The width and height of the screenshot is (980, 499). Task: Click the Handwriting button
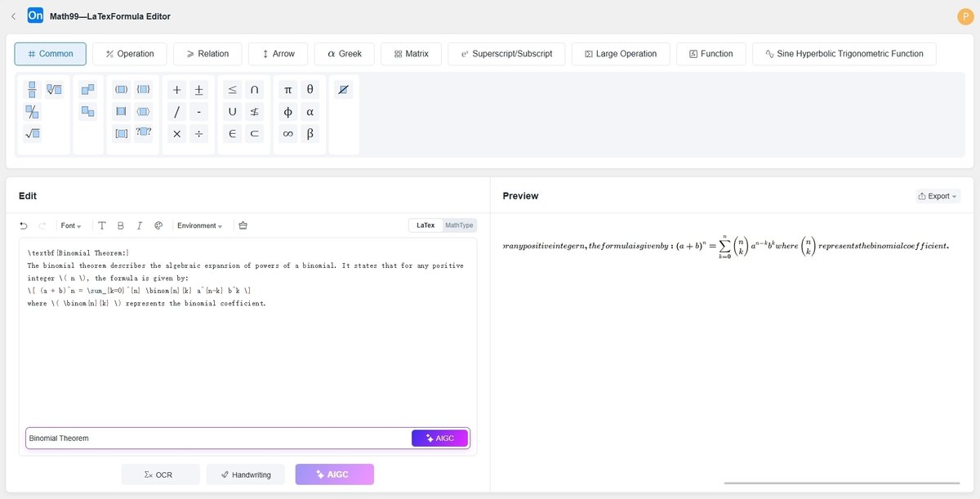point(245,474)
